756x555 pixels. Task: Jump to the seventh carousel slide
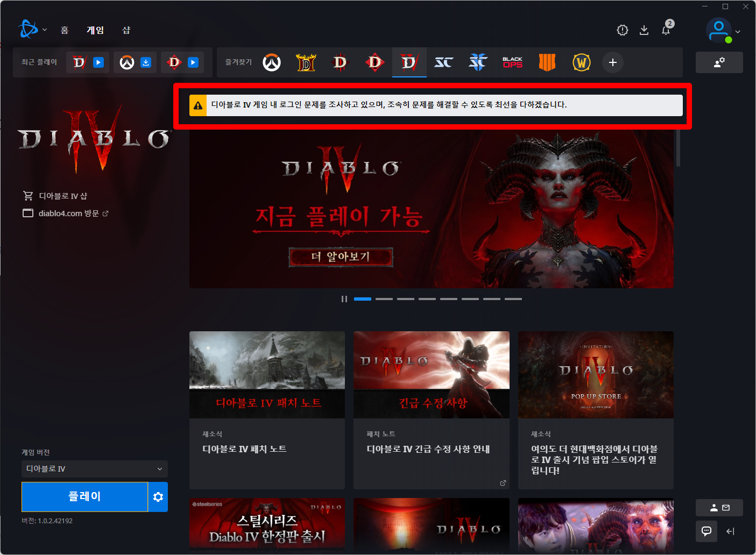pos(492,299)
